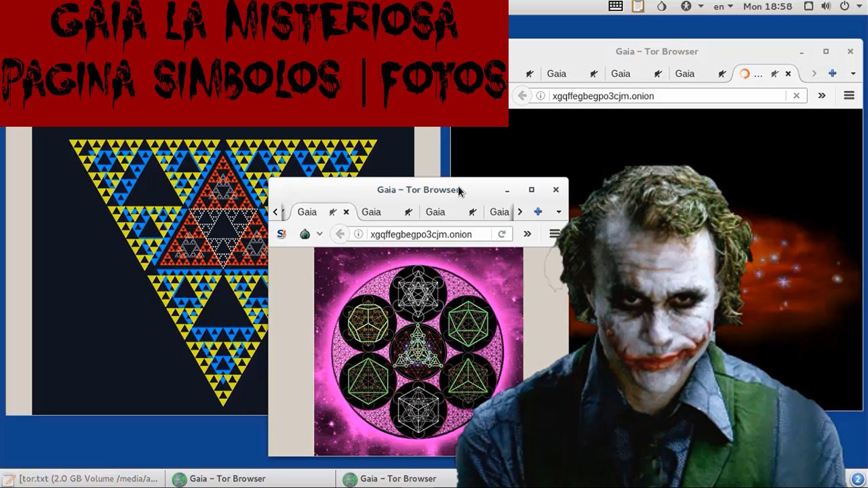
Task: Open a new tab in the front window
Action: pos(538,211)
